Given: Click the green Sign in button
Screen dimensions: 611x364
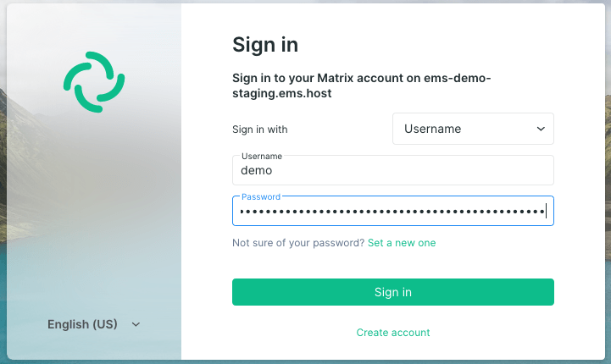Looking at the screenshot, I should [393, 292].
